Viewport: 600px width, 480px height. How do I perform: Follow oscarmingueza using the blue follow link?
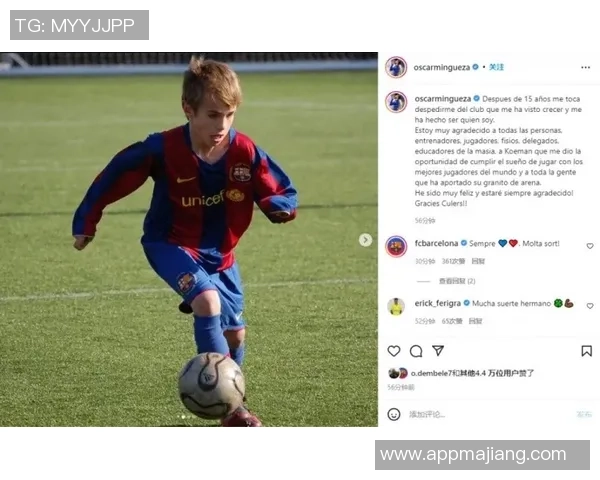pyautogui.click(x=496, y=67)
